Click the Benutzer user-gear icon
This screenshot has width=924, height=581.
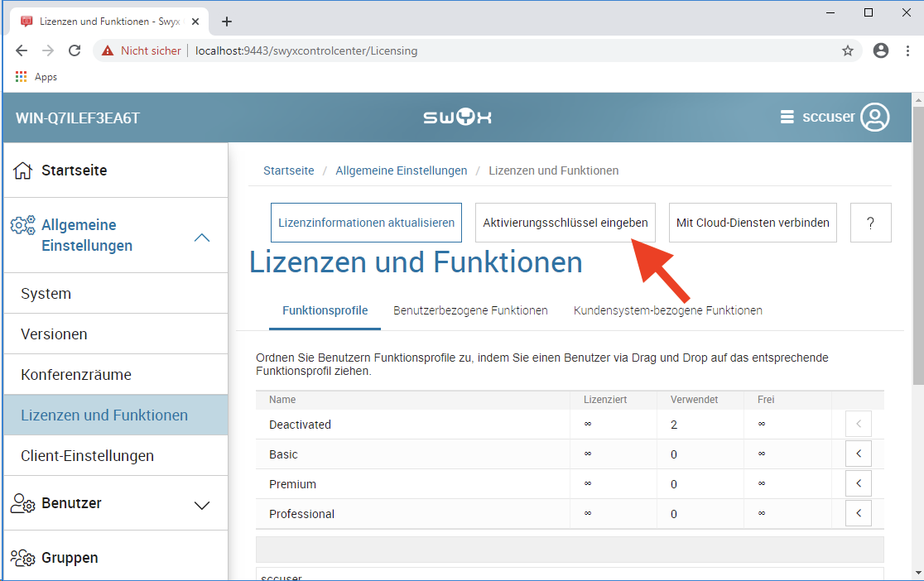click(x=23, y=504)
